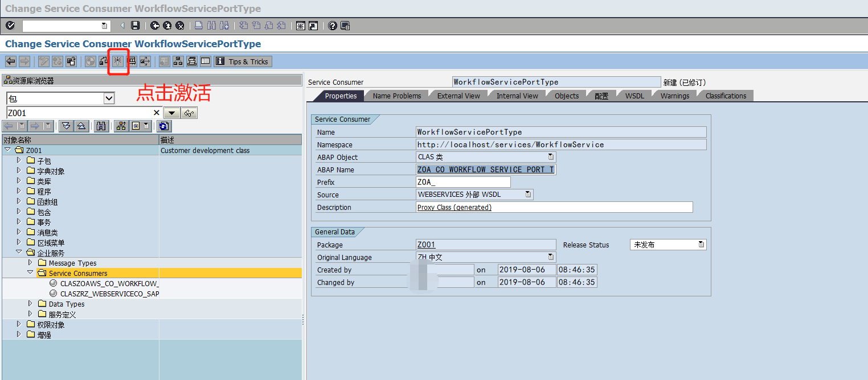Open the Release Status 未发布 dropdown

(702, 243)
